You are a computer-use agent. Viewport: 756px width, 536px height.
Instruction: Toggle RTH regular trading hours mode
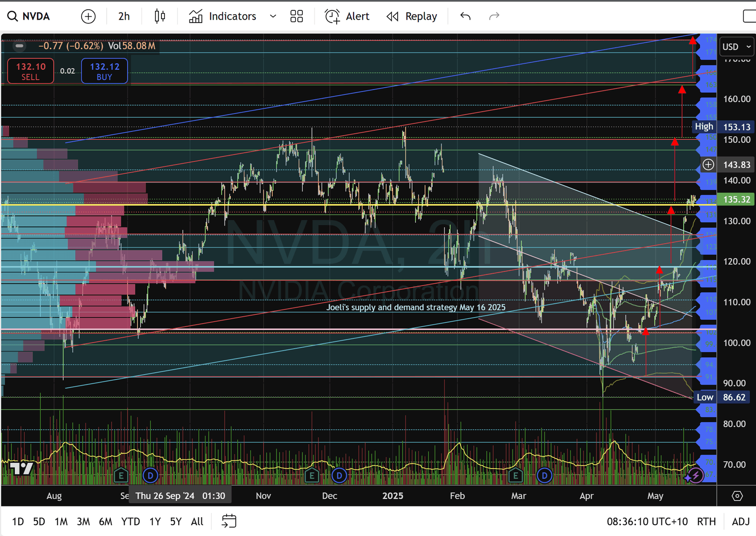pyautogui.click(x=707, y=521)
